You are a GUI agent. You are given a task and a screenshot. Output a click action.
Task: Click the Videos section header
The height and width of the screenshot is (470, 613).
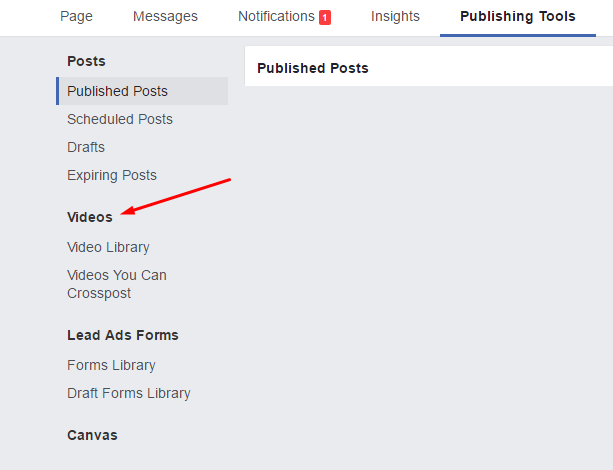[x=90, y=217]
